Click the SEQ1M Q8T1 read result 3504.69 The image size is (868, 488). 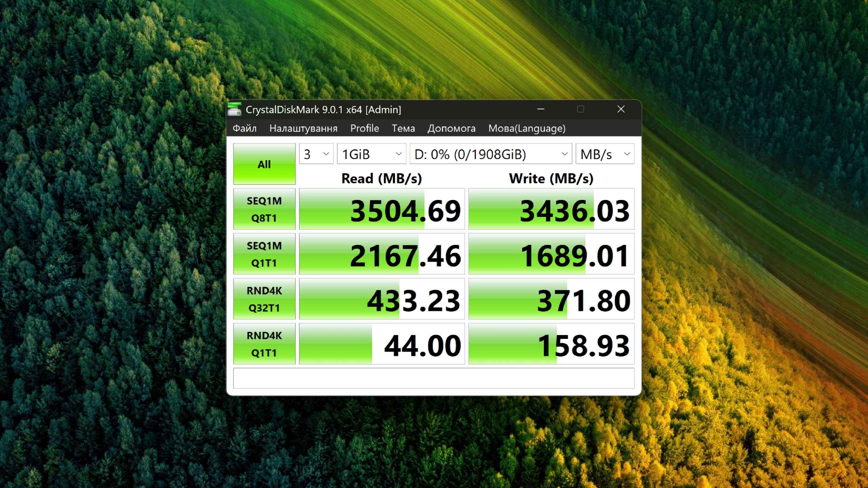pos(382,209)
